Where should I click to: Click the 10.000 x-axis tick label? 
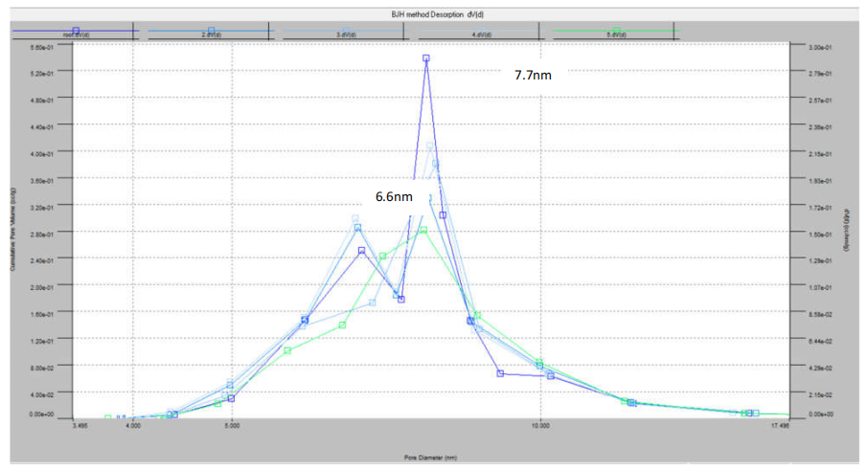tap(539, 429)
